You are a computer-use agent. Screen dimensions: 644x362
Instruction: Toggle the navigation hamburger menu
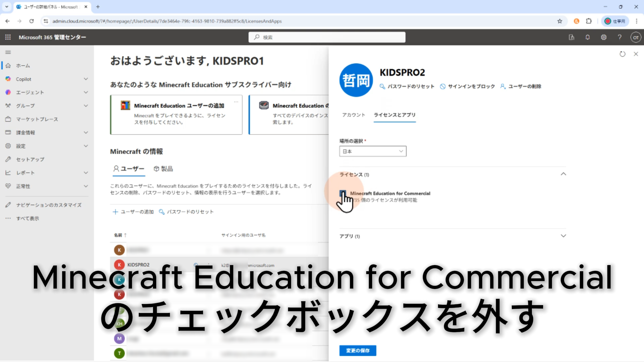tap(8, 52)
